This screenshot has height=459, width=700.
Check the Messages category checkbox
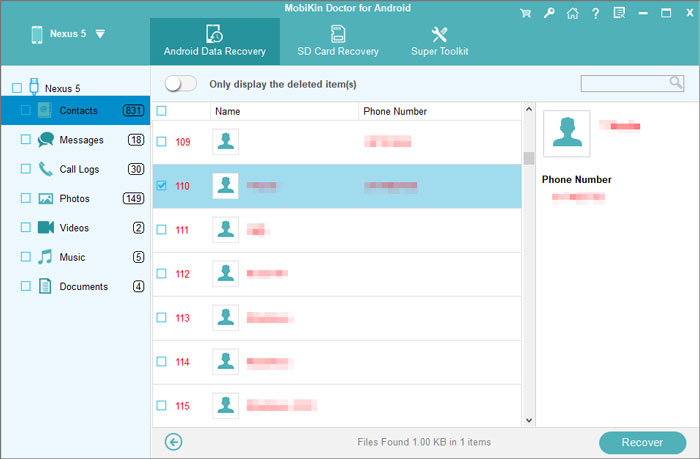click(25, 140)
